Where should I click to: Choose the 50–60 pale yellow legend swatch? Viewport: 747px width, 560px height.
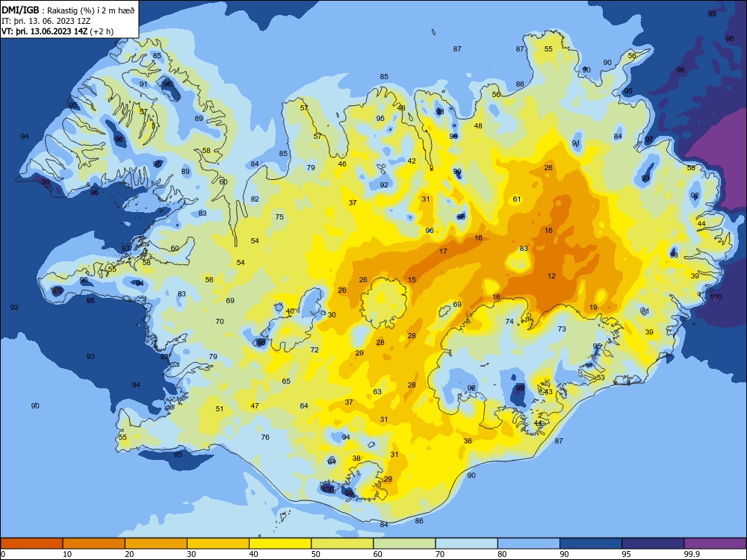pos(342,544)
